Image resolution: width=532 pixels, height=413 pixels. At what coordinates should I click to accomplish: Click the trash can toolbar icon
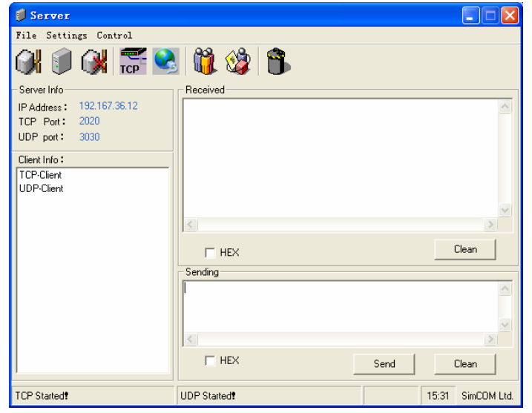(x=278, y=62)
